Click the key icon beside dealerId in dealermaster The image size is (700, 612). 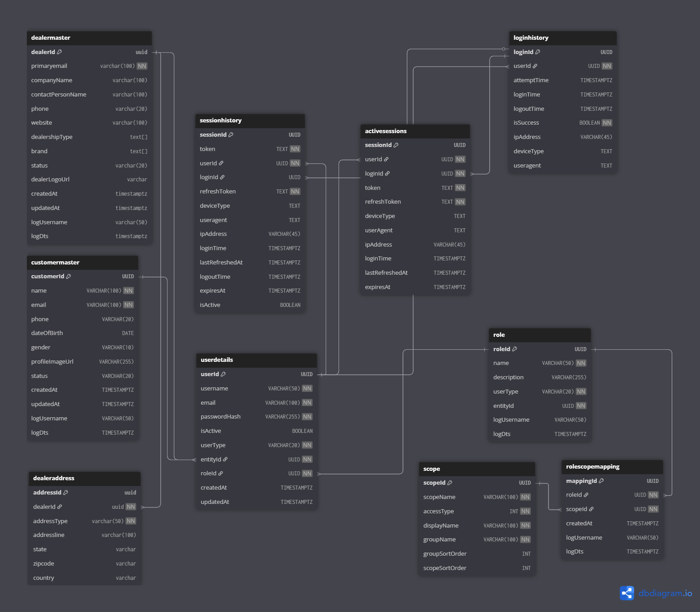coord(59,52)
